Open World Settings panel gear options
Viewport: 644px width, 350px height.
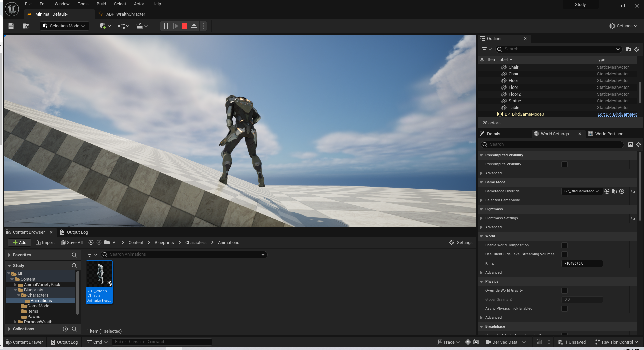[x=638, y=144]
